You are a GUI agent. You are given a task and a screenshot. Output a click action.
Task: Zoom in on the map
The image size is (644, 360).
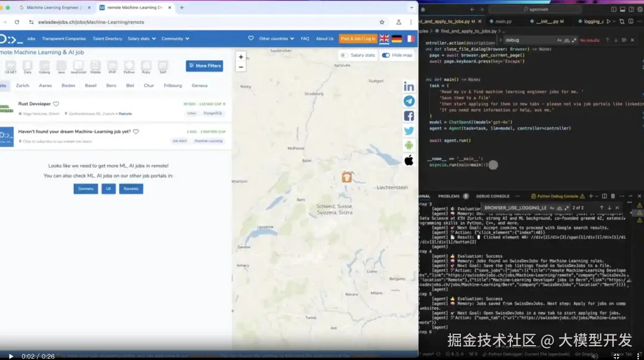[x=241, y=57]
